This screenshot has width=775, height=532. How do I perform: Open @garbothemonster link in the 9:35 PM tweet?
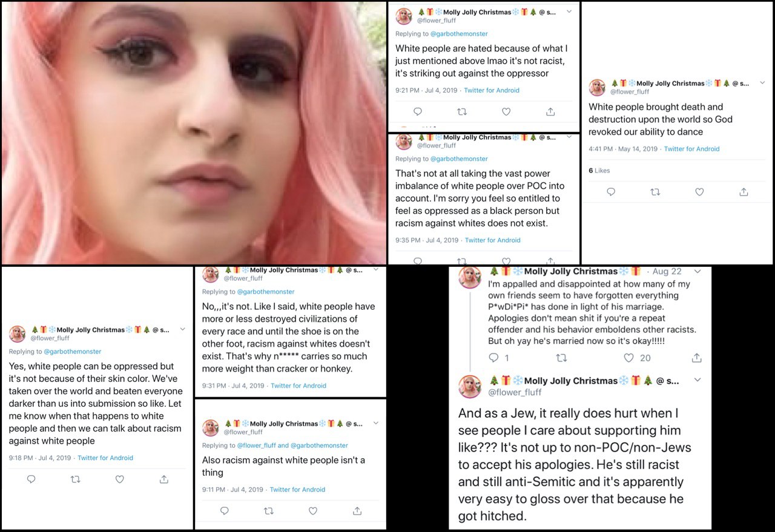tap(459, 159)
